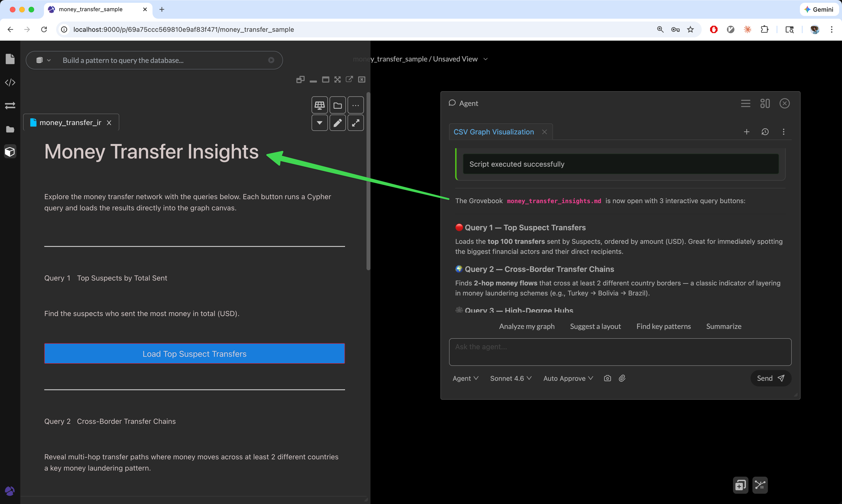This screenshot has width=842, height=504.
Task: Edit the Grovebook with the pencil icon
Action: pyautogui.click(x=338, y=122)
